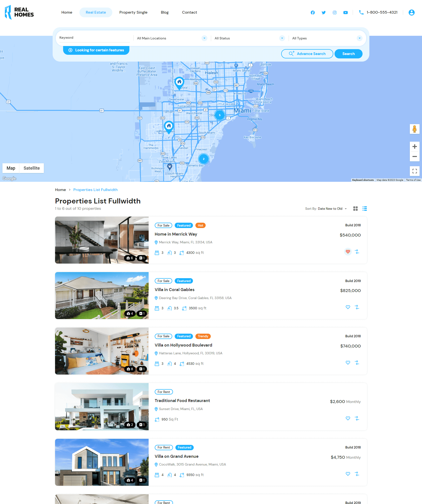Open the YouTube social icon
The image size is (422, 504).
[x=345, y=12]
